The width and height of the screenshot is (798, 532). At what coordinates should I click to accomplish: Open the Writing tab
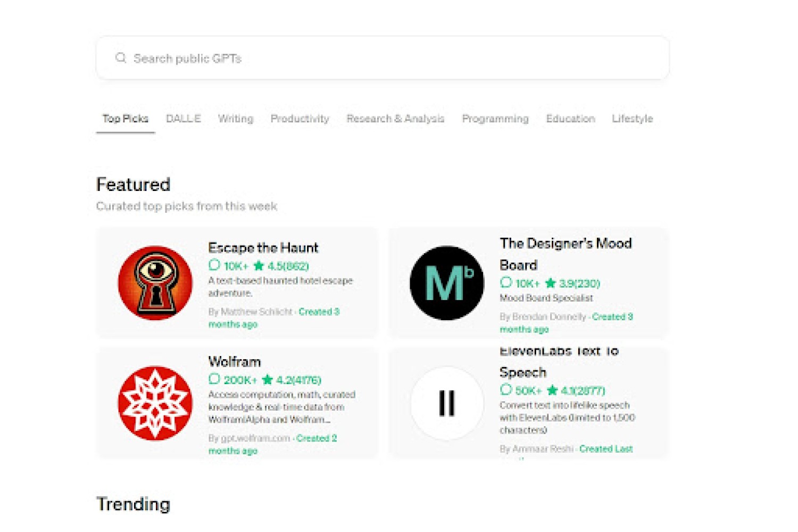click(236, 119)
